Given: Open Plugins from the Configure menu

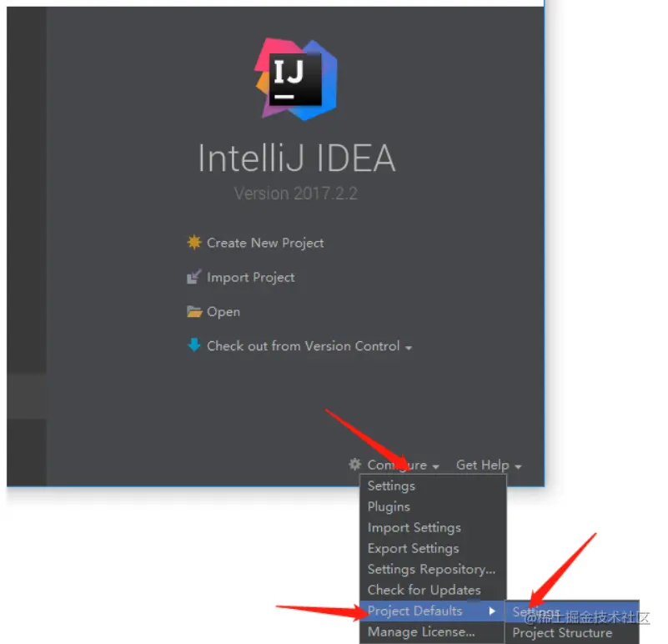Looking at the screenshot, I should click(433, 506).
